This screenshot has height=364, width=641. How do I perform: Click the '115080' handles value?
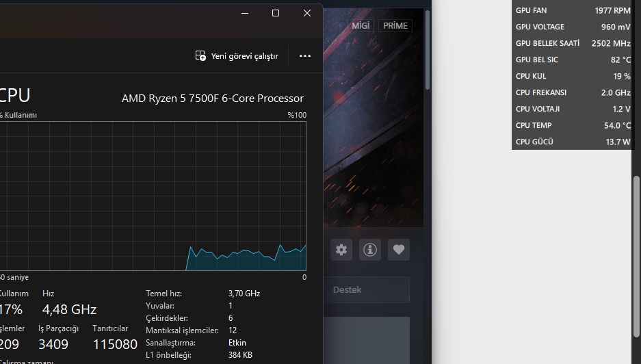coord(115,344)
